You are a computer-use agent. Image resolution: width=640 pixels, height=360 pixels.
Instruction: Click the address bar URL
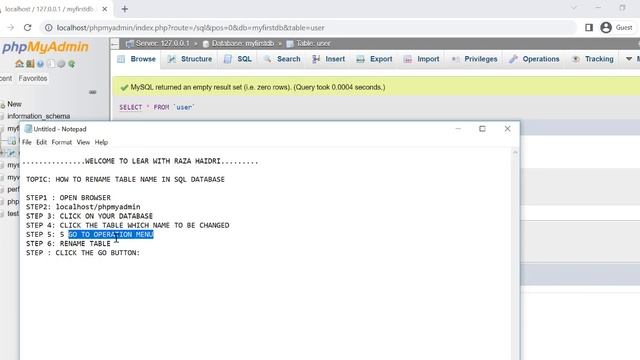[191, 28]
